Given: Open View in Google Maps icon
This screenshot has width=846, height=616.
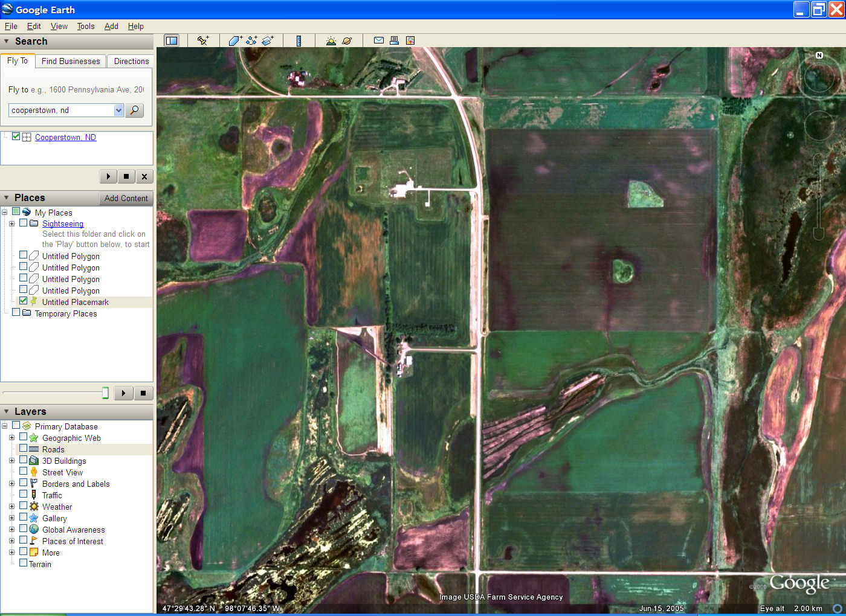Looking at the screenshot, I should [410, 40].
